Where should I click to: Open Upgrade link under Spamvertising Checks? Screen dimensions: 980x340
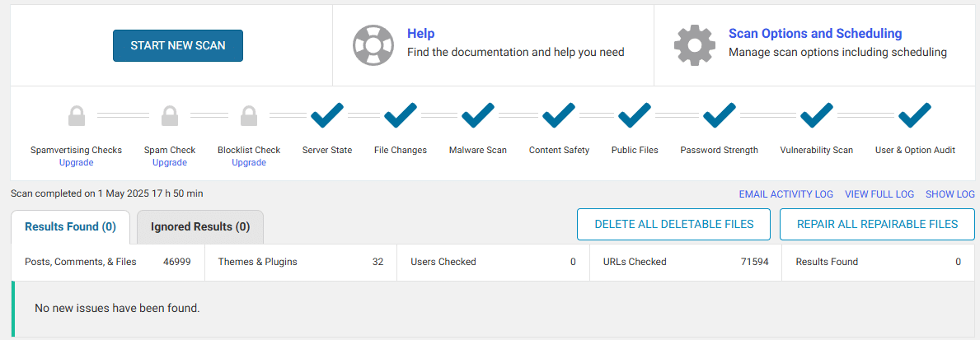pos(77,163)
